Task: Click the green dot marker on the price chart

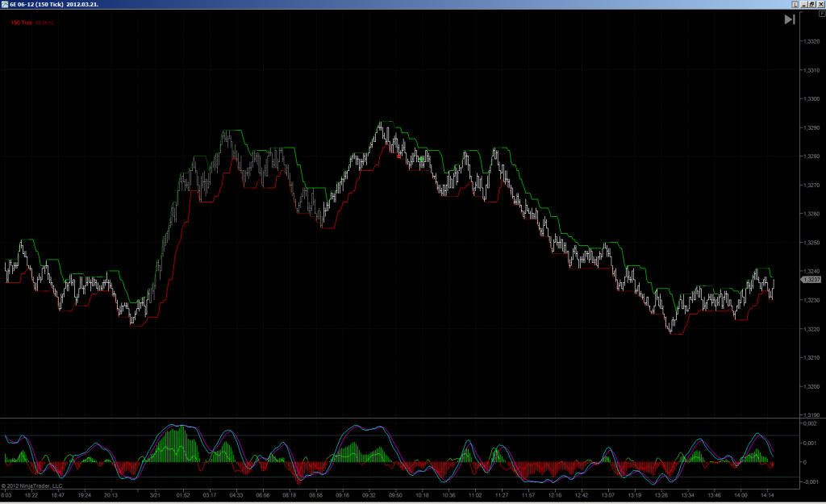Action: (421, 159)
